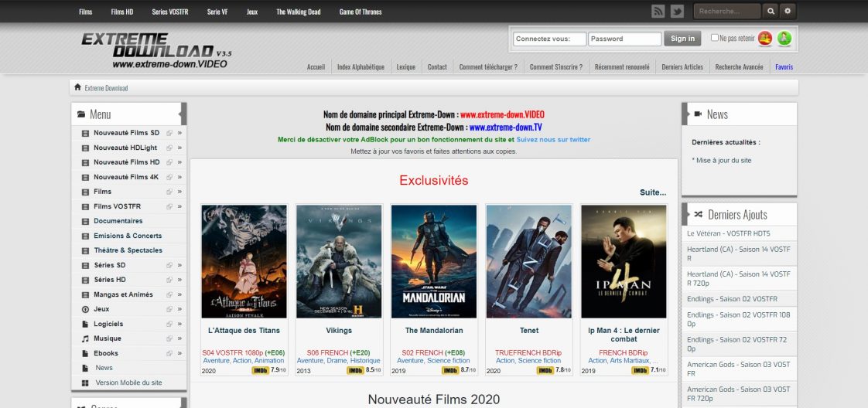This screenshot has height=408, width=868.
Task: Open the Tenet movie poster
Action: click(529, 261)
